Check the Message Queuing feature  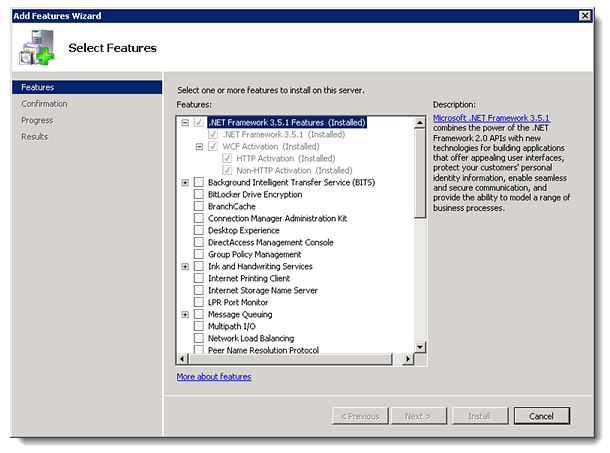coord(199,314)
